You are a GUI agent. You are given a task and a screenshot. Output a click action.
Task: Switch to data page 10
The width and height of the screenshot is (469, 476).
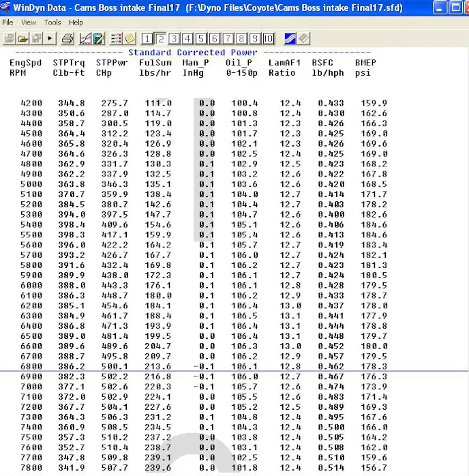269,38
